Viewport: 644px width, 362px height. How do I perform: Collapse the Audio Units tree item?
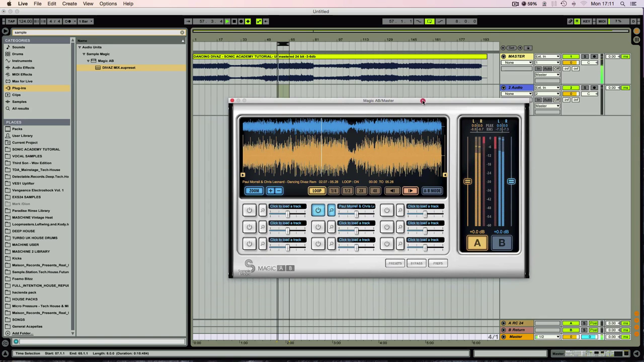pos(79,47)
